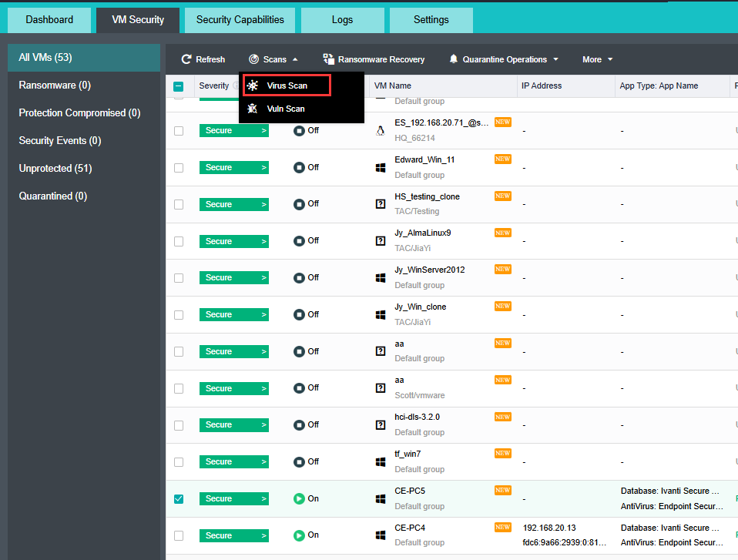Click the Quarantine Operations bell icon
This screenshot has width=738, height=560.
(453, 59)
